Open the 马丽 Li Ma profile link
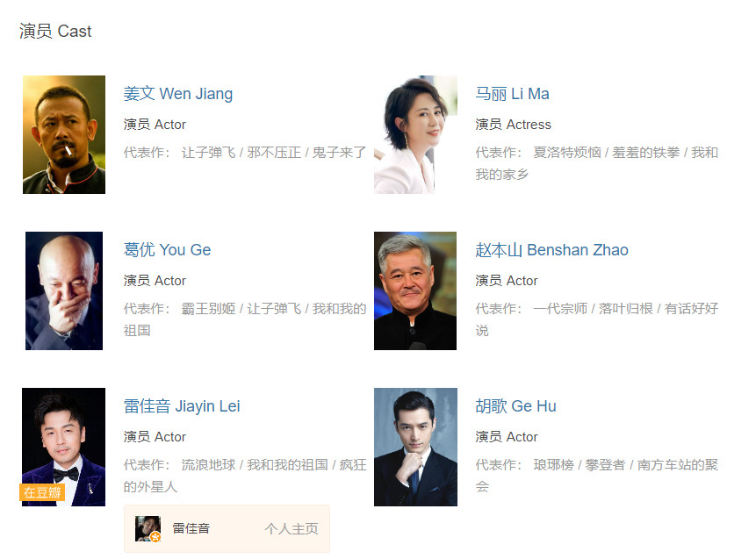The image size is (756, 559). (x=512, y=94)
